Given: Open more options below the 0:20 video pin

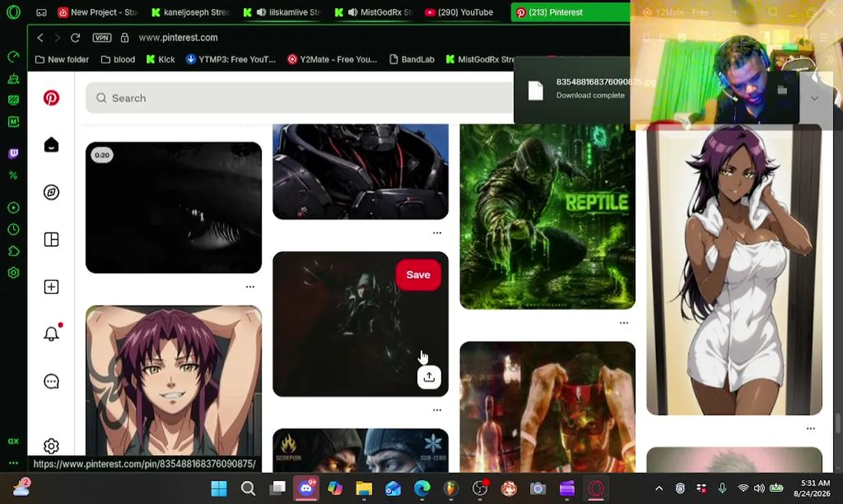Looking at the screenshot, I should pyautogui.click(x=250, y=287).
